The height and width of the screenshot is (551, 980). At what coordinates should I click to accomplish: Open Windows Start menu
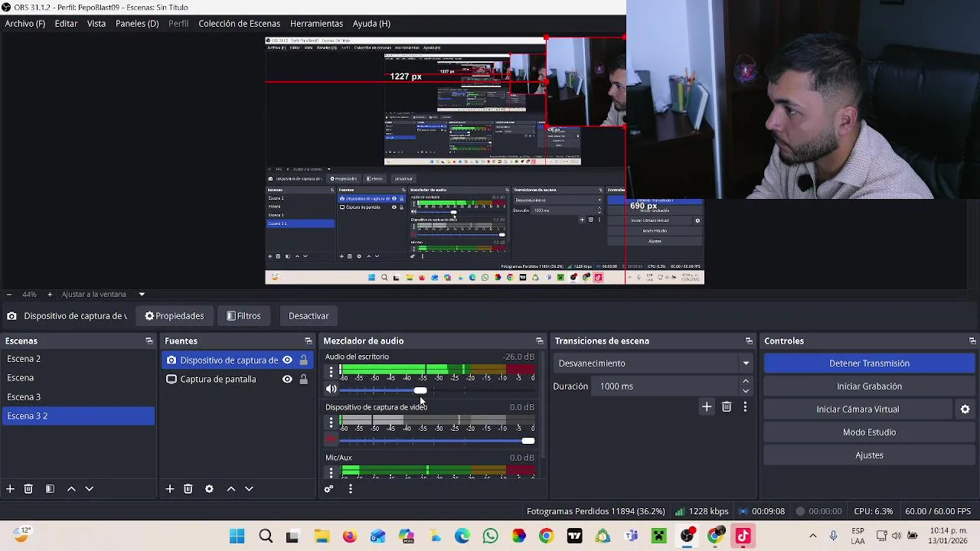coord(237,536)
